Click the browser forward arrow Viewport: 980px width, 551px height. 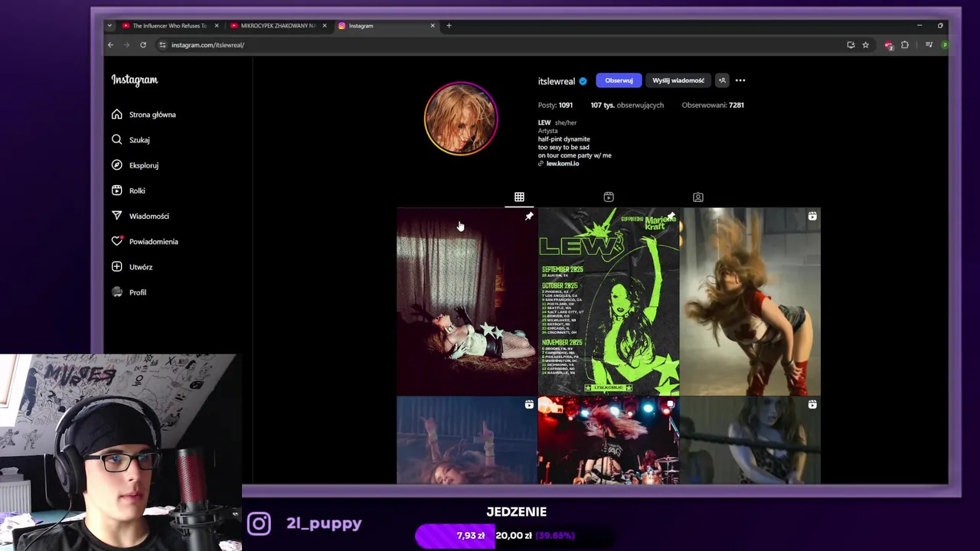point(126,45)
